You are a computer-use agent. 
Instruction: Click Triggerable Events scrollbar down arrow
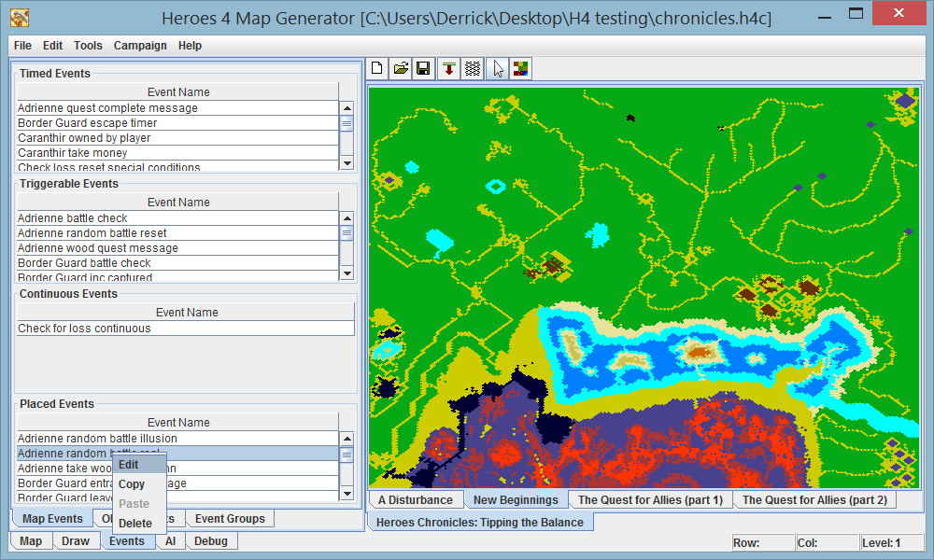(x=347, y=273)
